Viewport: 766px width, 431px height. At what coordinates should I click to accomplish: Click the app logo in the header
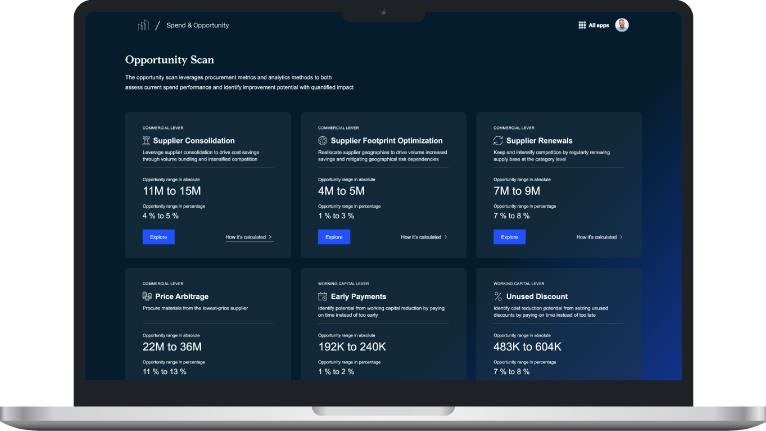pos(143,24)
